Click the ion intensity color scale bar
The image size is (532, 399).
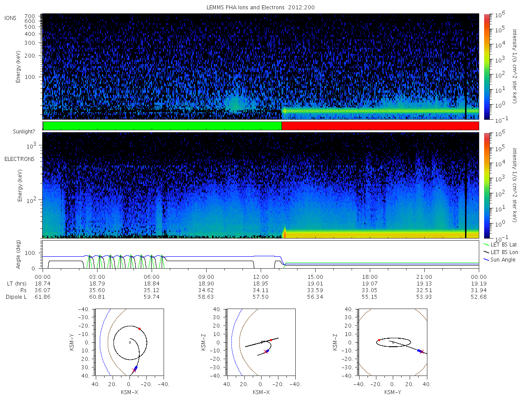click(x=486, y=66)
